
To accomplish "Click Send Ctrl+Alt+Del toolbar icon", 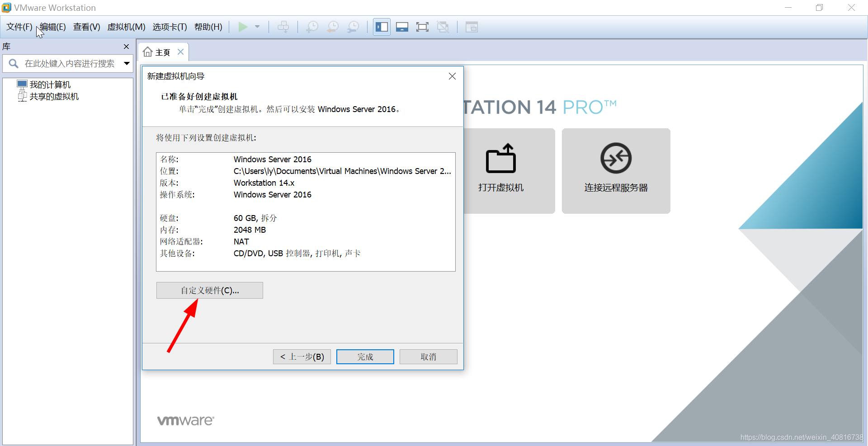I will coord(283,27).
